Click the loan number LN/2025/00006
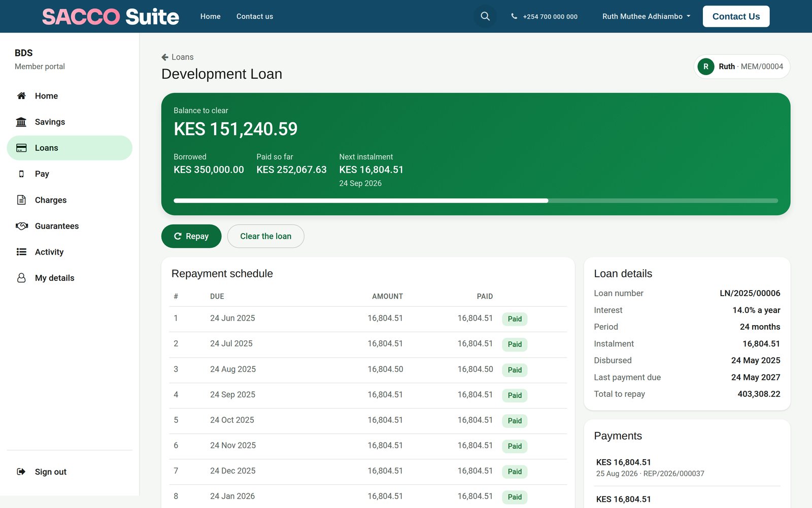 [750, 293]
